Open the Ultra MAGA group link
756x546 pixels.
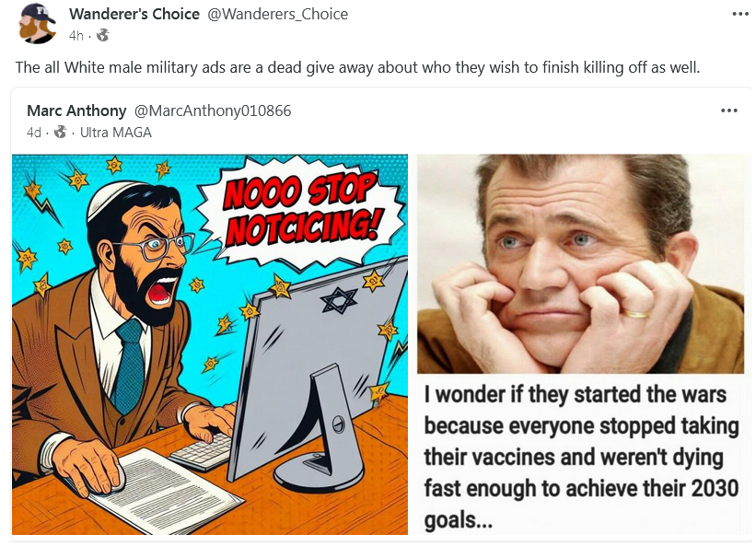pos(116,132)
